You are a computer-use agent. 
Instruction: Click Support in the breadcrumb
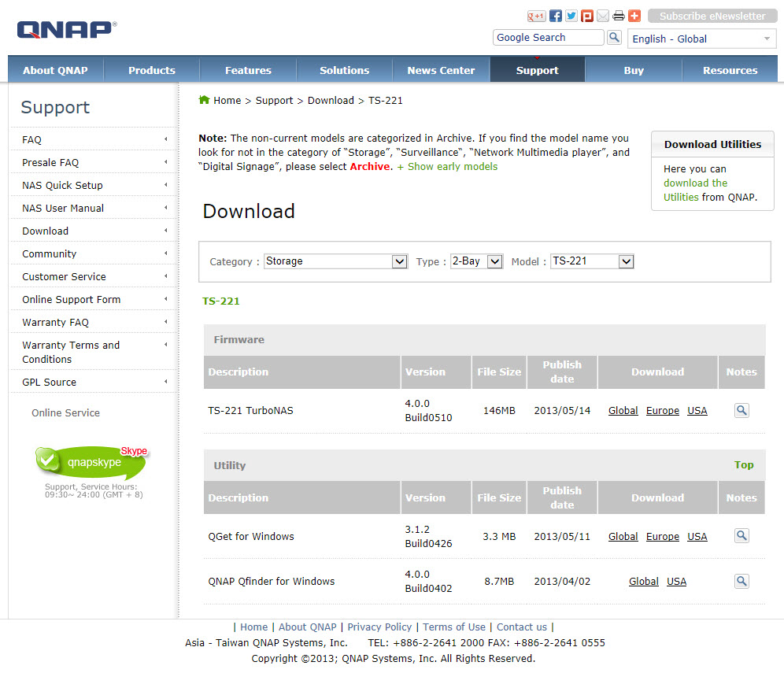coord(274,101)
